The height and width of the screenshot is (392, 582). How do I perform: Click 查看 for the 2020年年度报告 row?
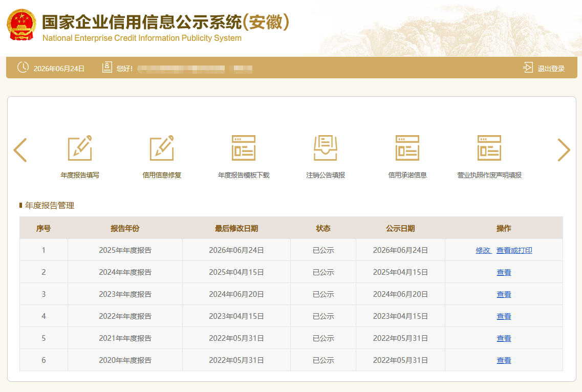point(504,360)
